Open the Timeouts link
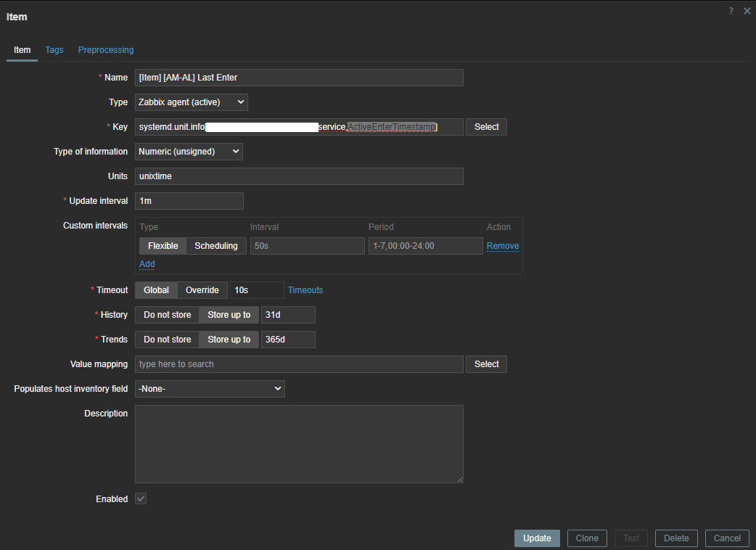Image resolution: width=756 pixels, height=550 pixels. click(x=305, y=290)
